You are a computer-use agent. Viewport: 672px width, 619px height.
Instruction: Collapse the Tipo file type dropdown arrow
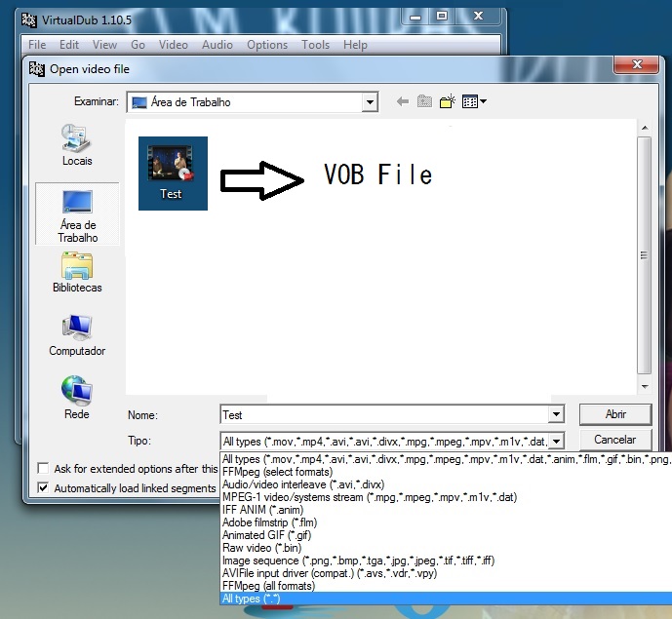556,441
